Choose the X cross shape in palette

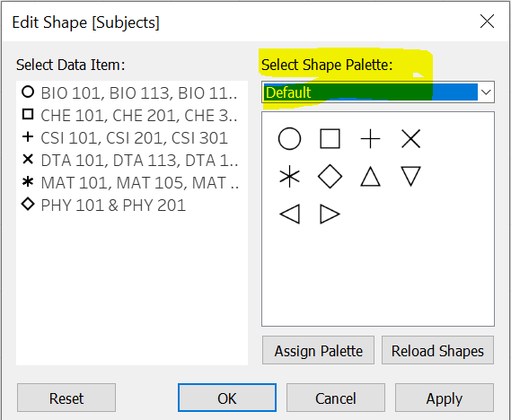point(410,139)
